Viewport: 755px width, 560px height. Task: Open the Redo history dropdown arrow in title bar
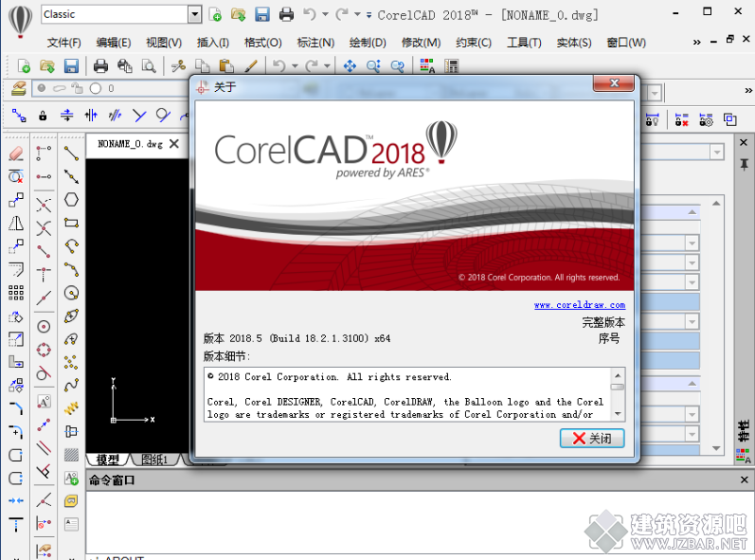tap(357, 14)
